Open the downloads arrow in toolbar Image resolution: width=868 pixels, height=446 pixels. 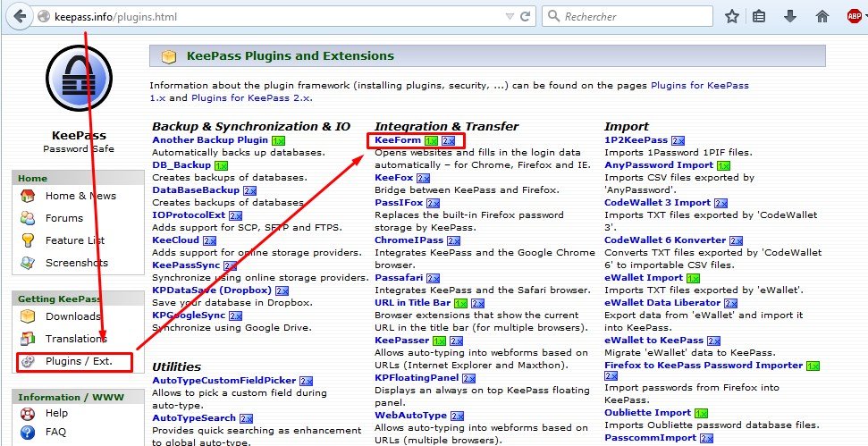point(789,16)
